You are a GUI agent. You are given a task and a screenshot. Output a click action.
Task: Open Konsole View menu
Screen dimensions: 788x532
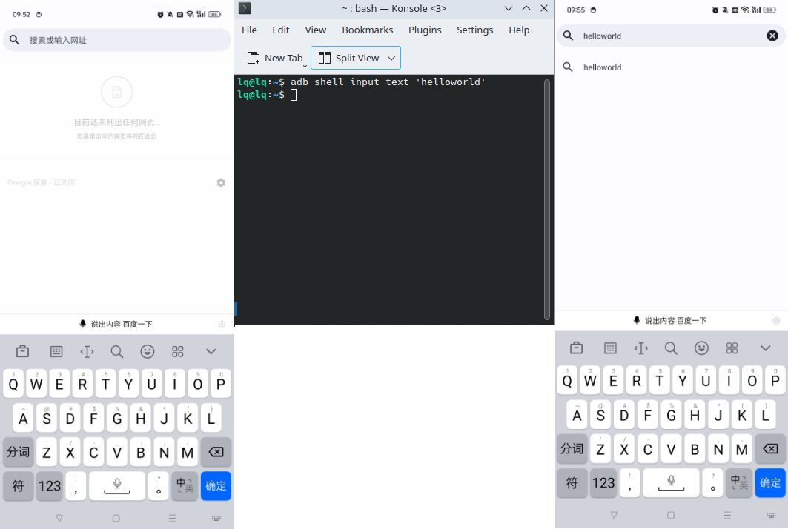[316, 30]
